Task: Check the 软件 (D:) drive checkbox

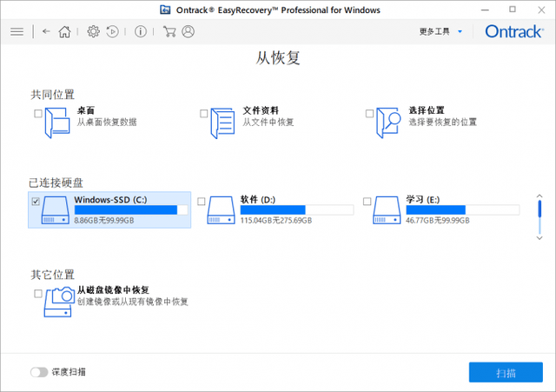Action: 202,201
